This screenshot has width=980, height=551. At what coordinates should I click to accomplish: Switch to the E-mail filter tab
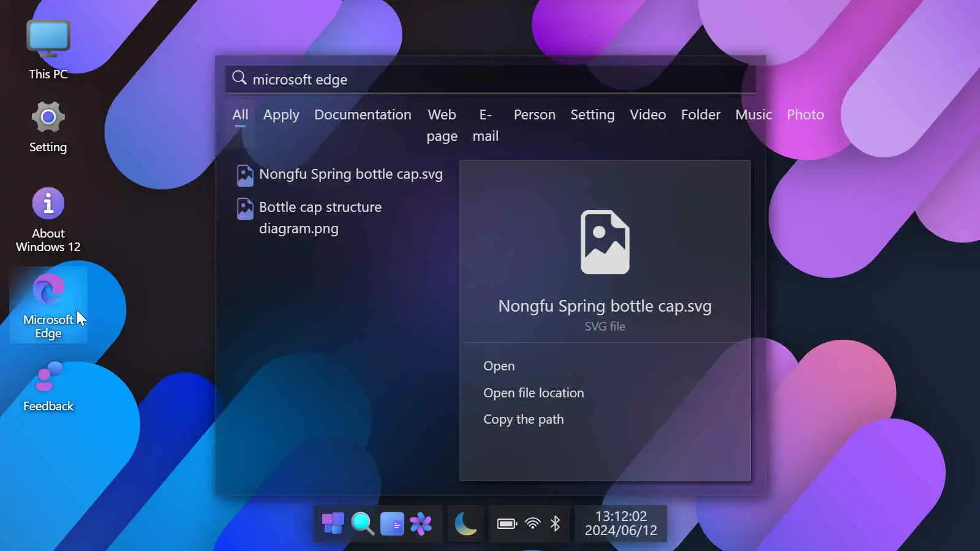pyautogui.click(x=485, y=126)
